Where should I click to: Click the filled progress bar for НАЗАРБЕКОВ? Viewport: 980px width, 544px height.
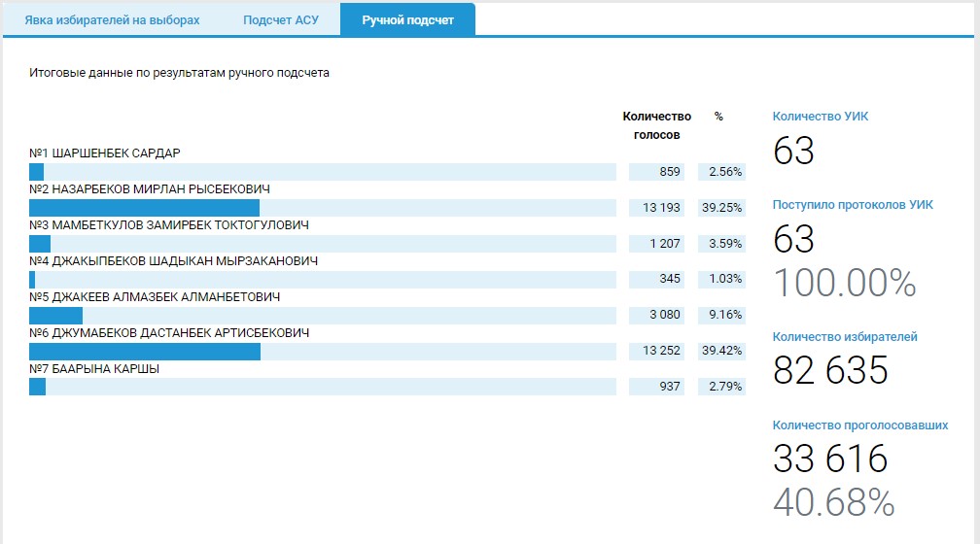coord(144,208)
